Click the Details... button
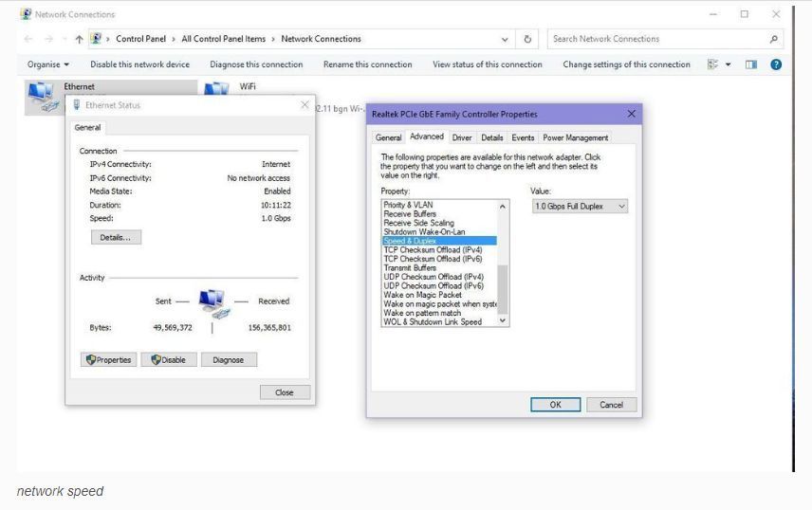This screenshot has width=812, height=510. 116,237
